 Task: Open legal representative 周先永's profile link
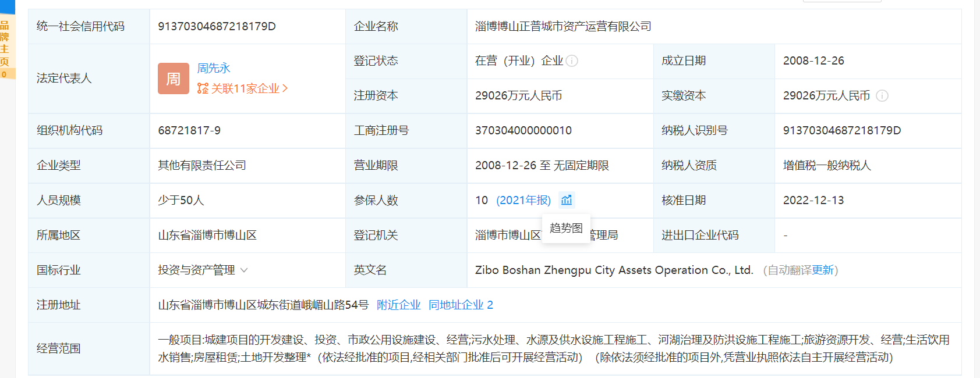point(214,68)
